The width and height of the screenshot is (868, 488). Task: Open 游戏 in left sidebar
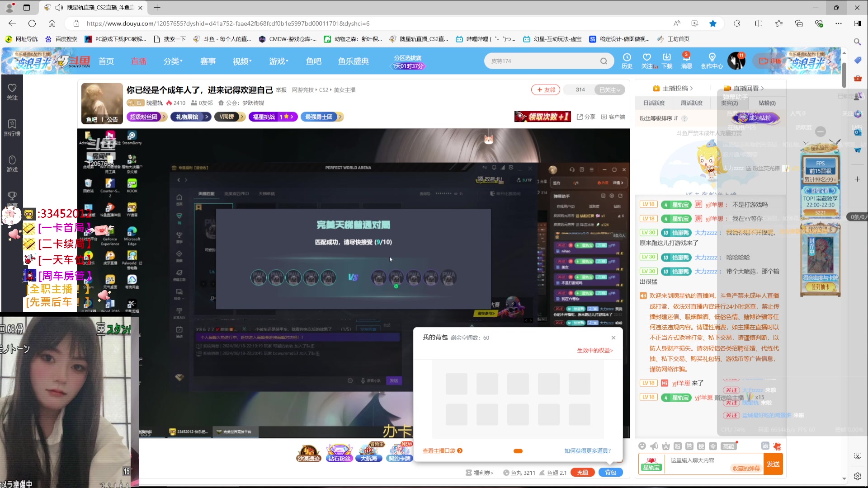tap(12, 164)
